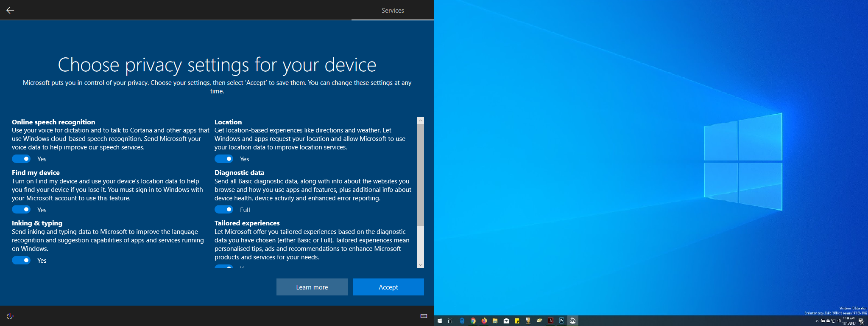
Task: Click the scrollbar up arrow in settings list
Action: coord(421,121)
